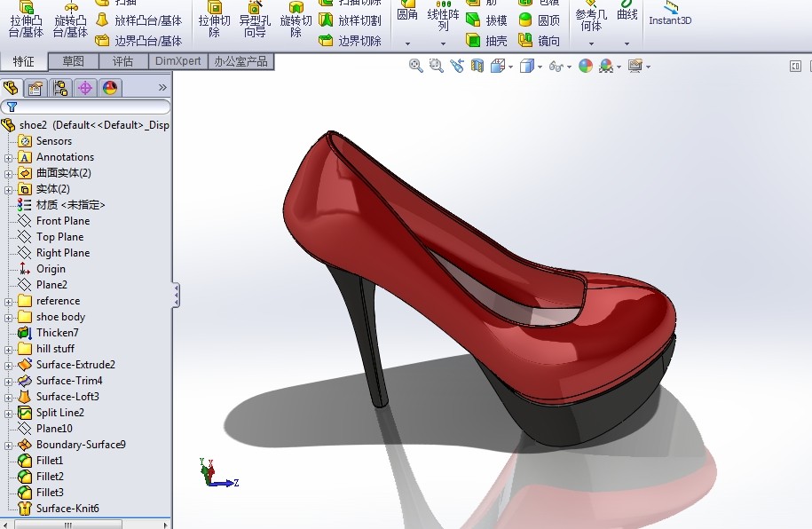Screen dimensions: 812x529
Task: Select the Material <未指定> item
Action: click(61, 205)
